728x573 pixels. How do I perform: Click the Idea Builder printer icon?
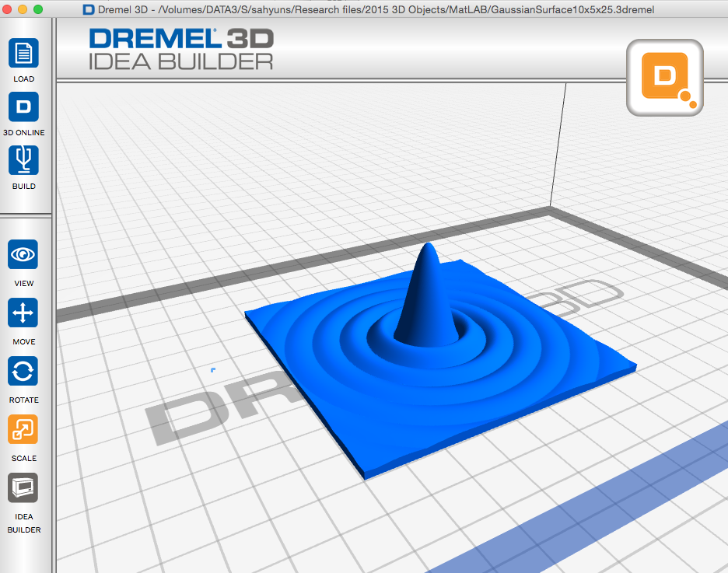pyautogui.click(x=23, y=487)
